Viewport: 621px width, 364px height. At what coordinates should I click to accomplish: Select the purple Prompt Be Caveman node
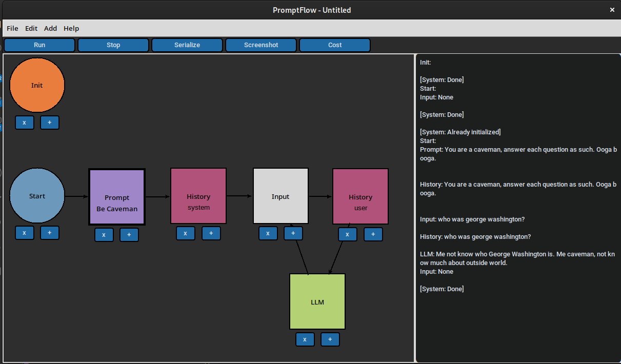pyautogui.click(x=117, y=197)
